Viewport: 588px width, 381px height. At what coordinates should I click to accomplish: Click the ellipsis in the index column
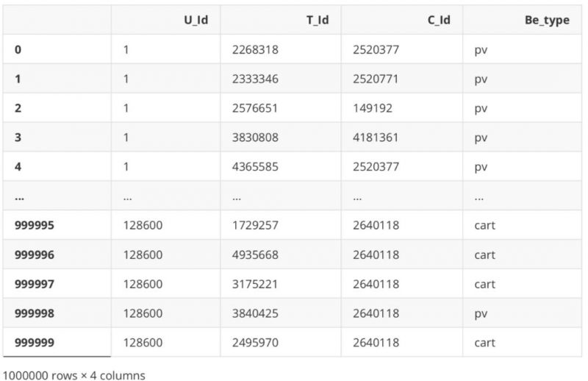(20, 197)
